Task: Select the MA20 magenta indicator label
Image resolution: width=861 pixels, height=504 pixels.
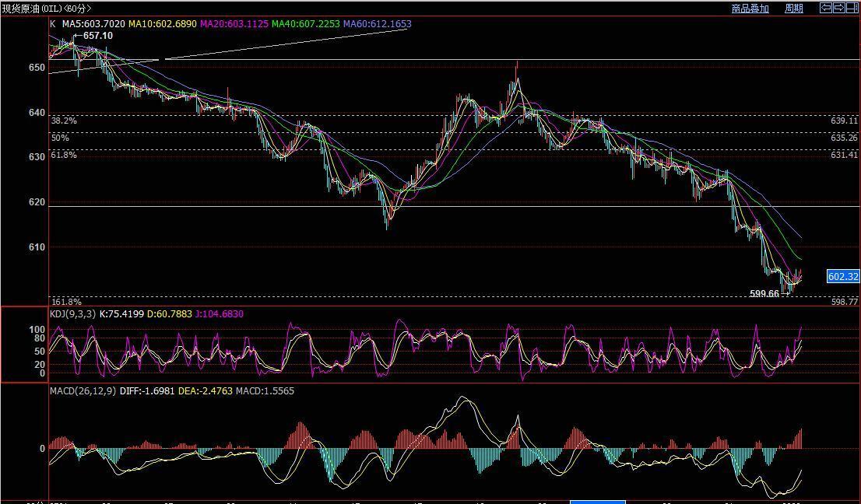Action: pyautogui.click(x=234, y=24)
